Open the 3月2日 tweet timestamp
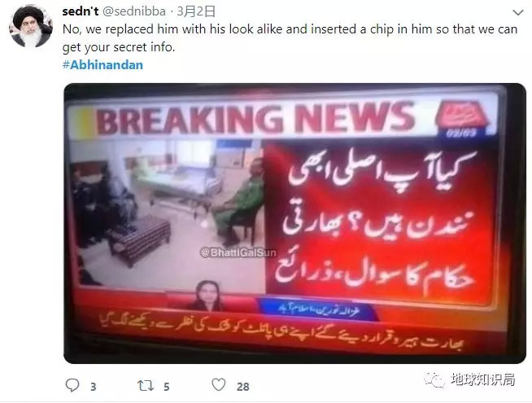 click(x=196, y=11)
